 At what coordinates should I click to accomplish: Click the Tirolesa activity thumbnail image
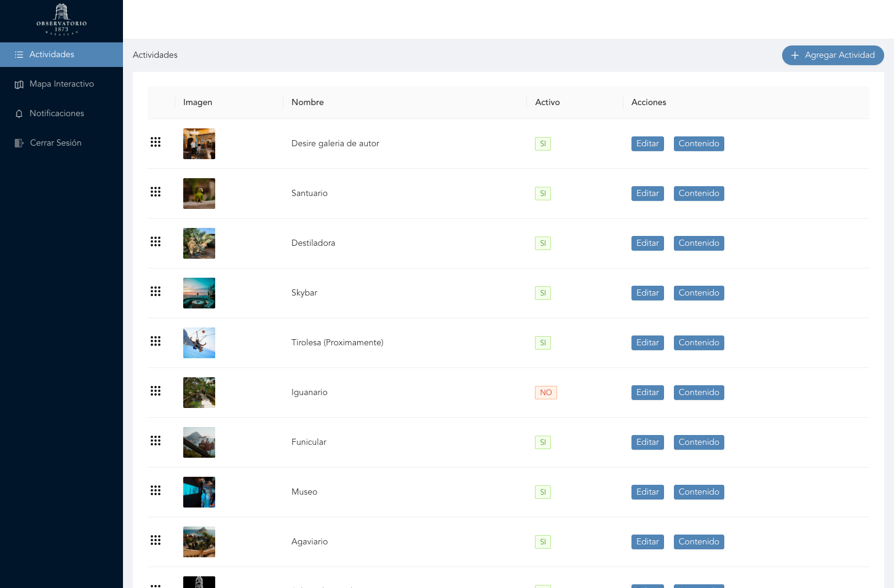pyautogui.click(x=199, y=342)
